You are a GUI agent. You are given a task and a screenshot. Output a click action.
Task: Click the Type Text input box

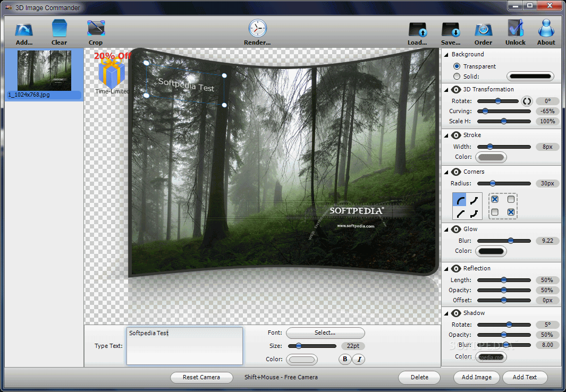pos(184,346)
